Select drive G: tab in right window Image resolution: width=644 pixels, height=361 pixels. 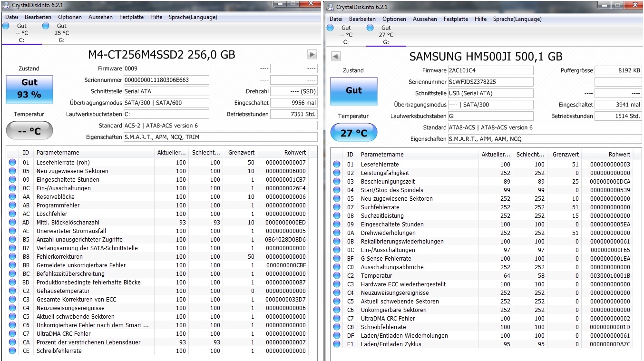click(x=386, y=35)
